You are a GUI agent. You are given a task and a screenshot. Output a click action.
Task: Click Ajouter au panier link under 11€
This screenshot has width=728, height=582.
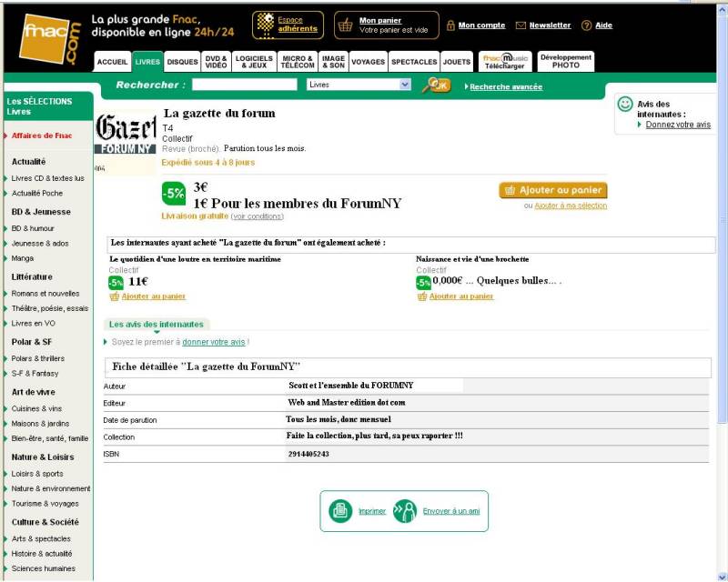coord(153,296)
